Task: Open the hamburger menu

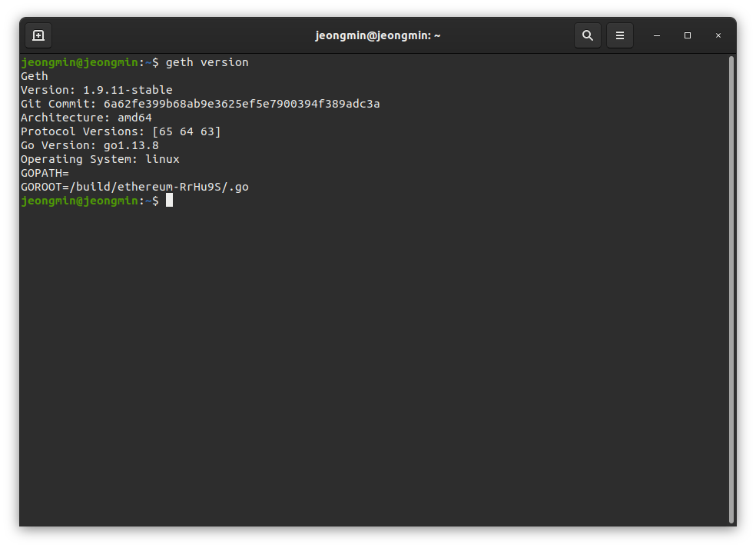Action: [x=619, y=35]
